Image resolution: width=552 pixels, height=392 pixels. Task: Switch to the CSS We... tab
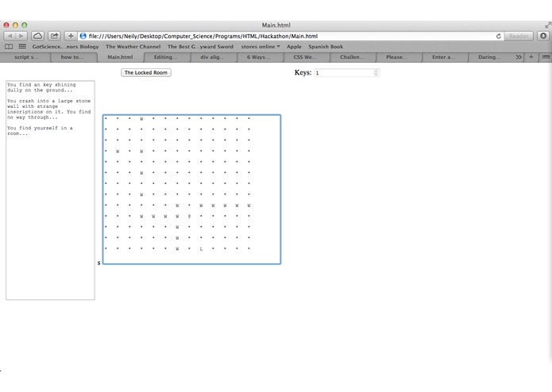[305, 57]
